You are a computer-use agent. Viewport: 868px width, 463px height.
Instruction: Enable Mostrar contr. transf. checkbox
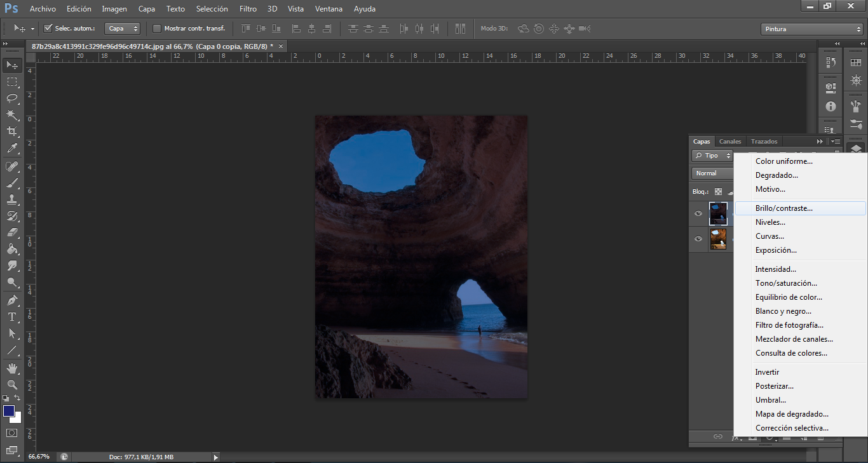click(x=157, y=29)
